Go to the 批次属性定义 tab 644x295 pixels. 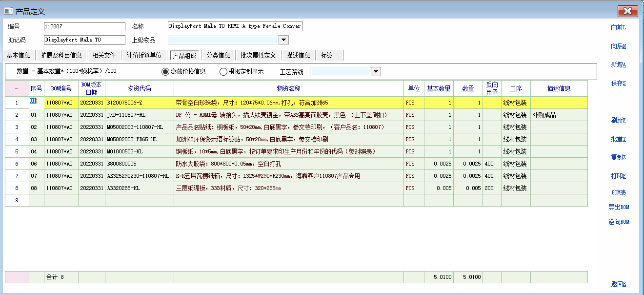coord(258,56)
